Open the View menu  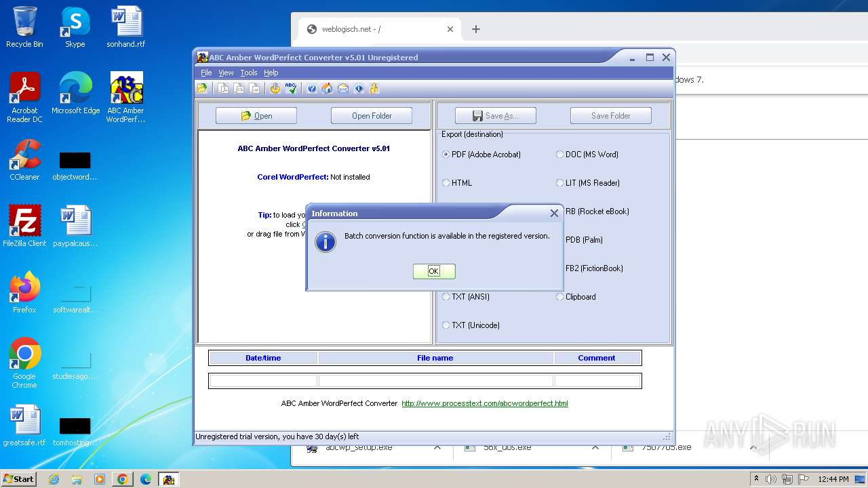click(x=226, y=73)
